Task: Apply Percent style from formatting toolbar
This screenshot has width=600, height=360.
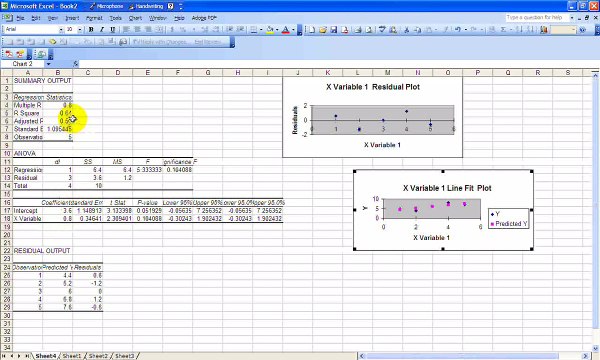Action: [183, 29]
